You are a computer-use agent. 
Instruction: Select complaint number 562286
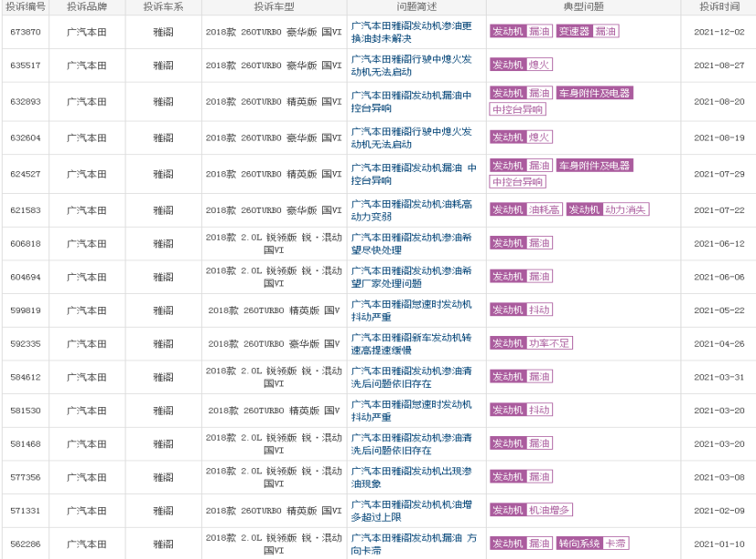25,544
